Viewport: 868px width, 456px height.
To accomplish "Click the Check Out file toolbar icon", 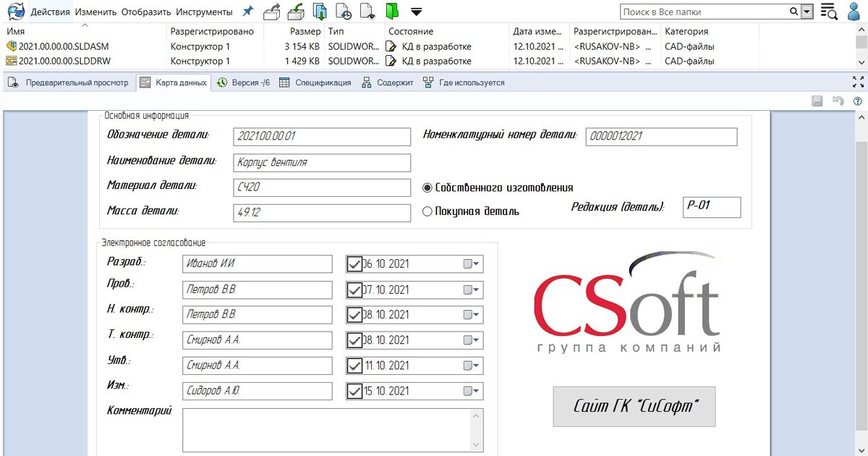I will (271, 12).
